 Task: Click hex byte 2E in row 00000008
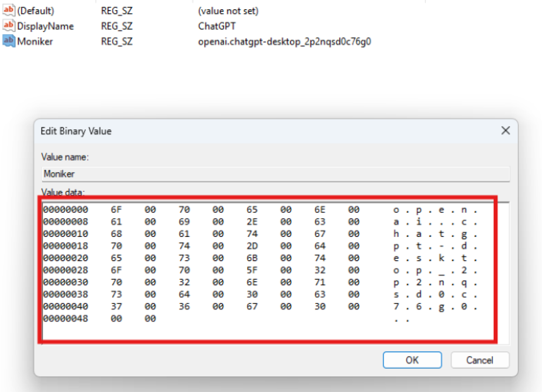pos(252,222)
